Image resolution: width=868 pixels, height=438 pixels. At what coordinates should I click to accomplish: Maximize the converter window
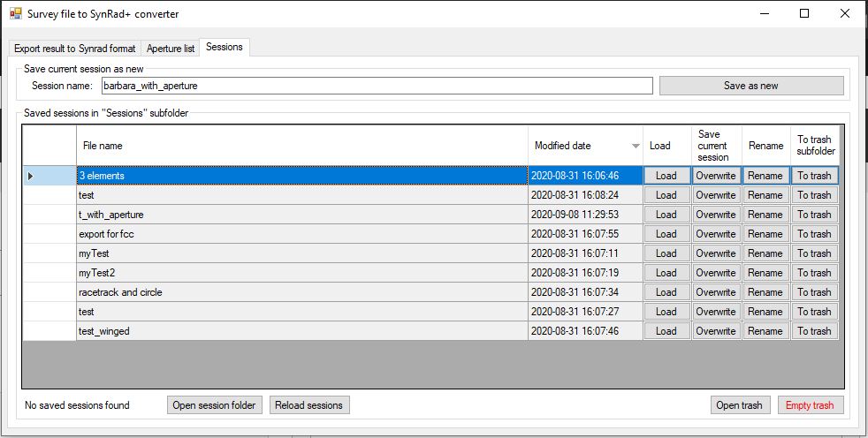pos(804,13)
